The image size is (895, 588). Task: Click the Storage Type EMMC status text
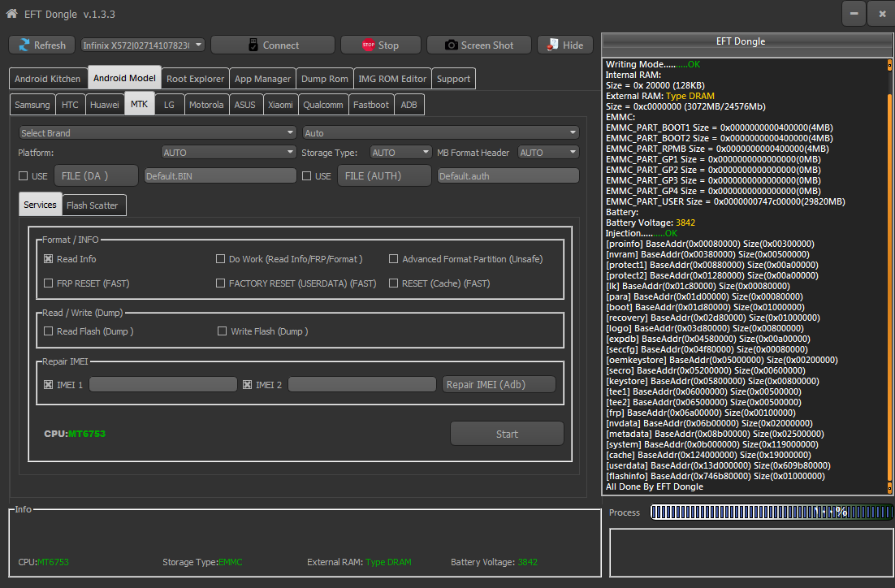202,562
